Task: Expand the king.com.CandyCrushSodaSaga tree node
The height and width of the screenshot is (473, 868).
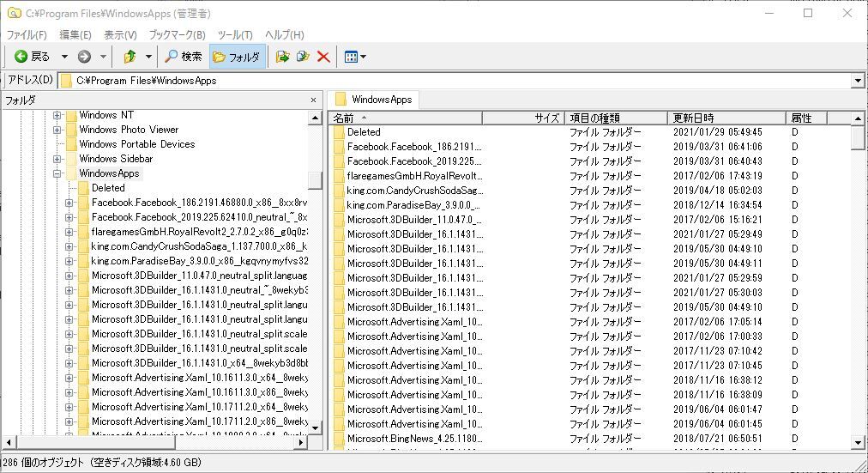Action: tap(69, 246)
